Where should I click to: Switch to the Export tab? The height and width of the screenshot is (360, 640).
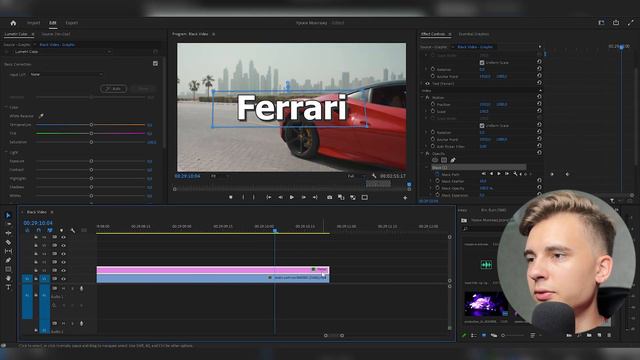pos(71,23)
